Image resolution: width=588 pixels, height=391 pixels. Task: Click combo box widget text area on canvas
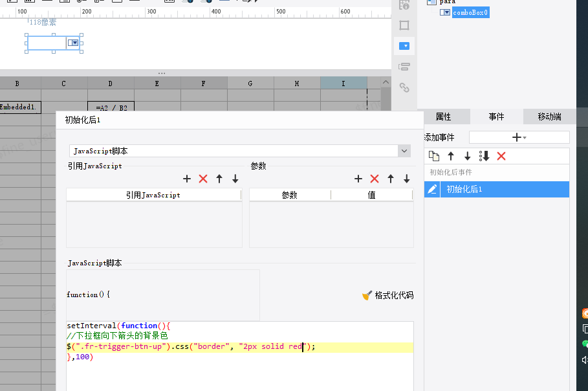point(47,43)
